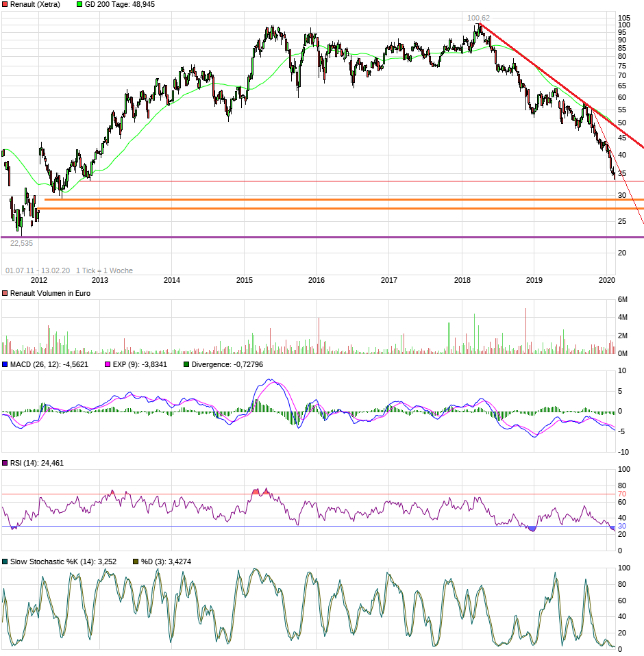644x656 pixels.
Task: Click the 105 price axis value
Action: click(624, 18)
